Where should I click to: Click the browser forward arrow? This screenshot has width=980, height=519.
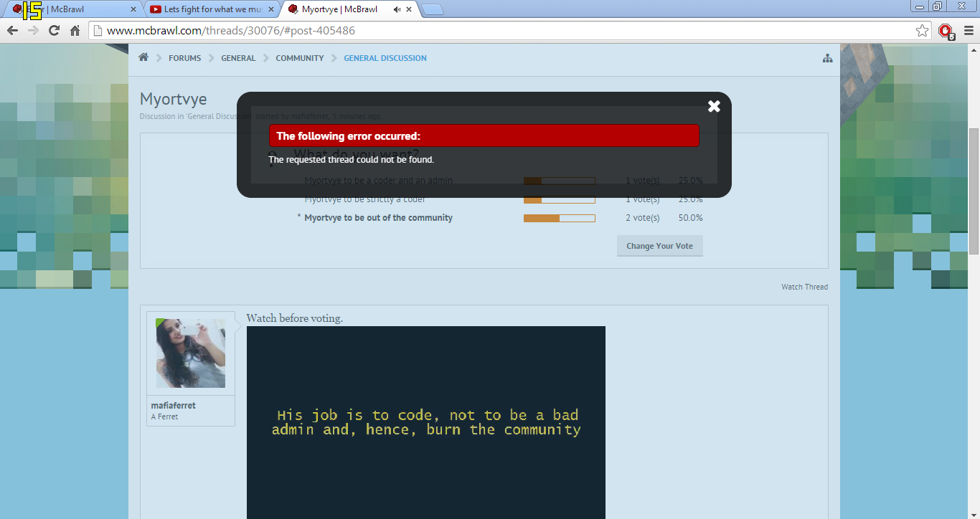click(33, 31)
